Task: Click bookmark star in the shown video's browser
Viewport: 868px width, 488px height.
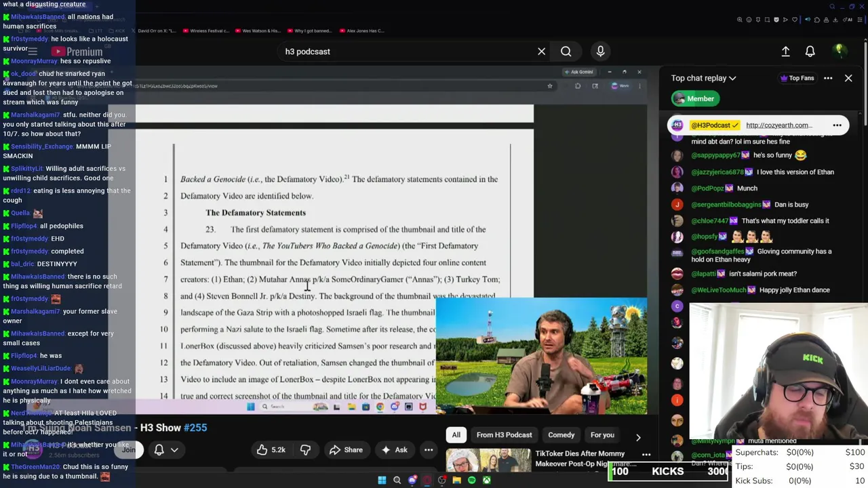Action: click(x=550, y=86)
